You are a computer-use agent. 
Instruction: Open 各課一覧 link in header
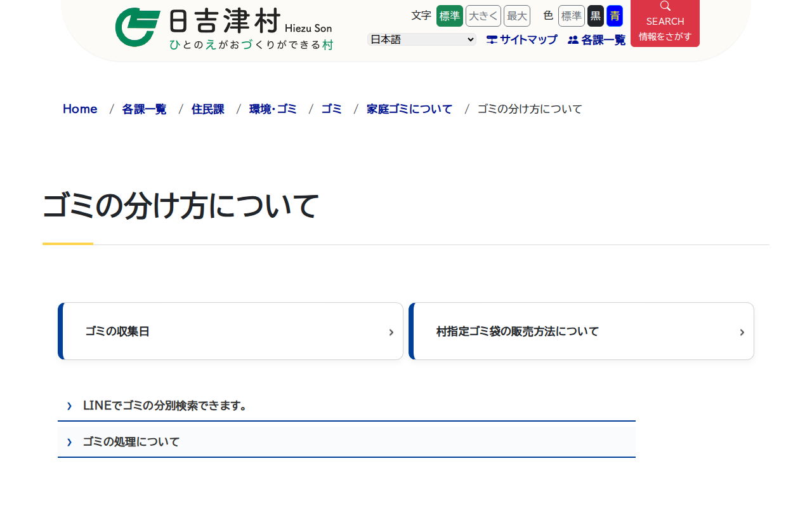tap(596, 39)
